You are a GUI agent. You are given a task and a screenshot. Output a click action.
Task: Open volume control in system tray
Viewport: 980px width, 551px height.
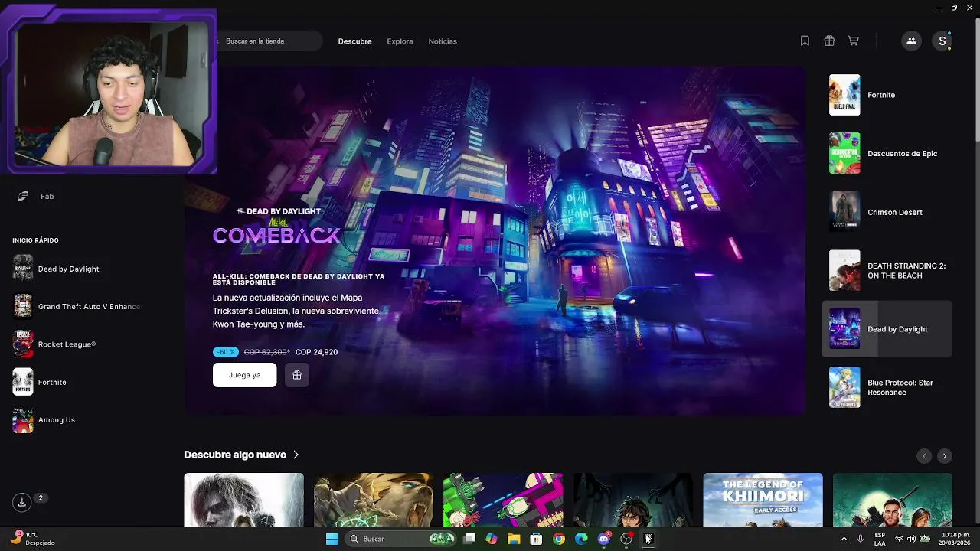click(x=911, y=539)
